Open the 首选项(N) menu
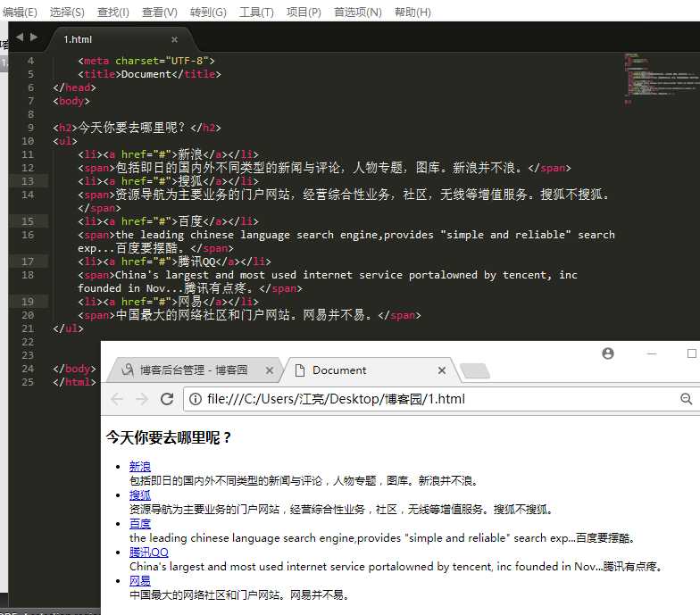The height and width of the screenshot is (615, 700). (357, 12)
